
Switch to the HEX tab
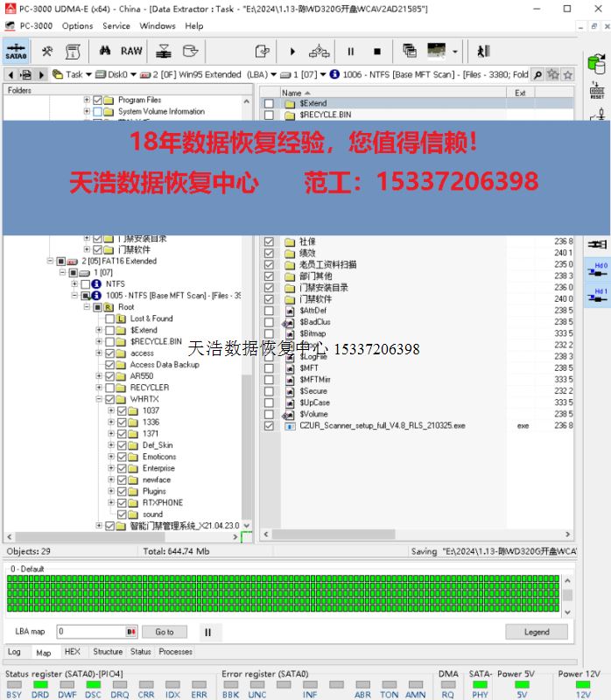[x=72, y=652]
